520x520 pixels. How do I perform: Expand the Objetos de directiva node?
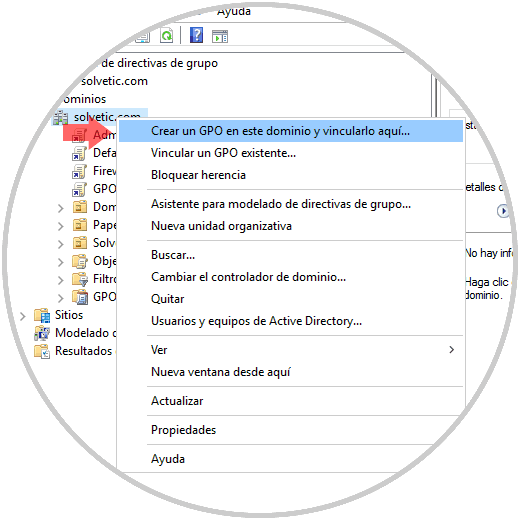60,262
